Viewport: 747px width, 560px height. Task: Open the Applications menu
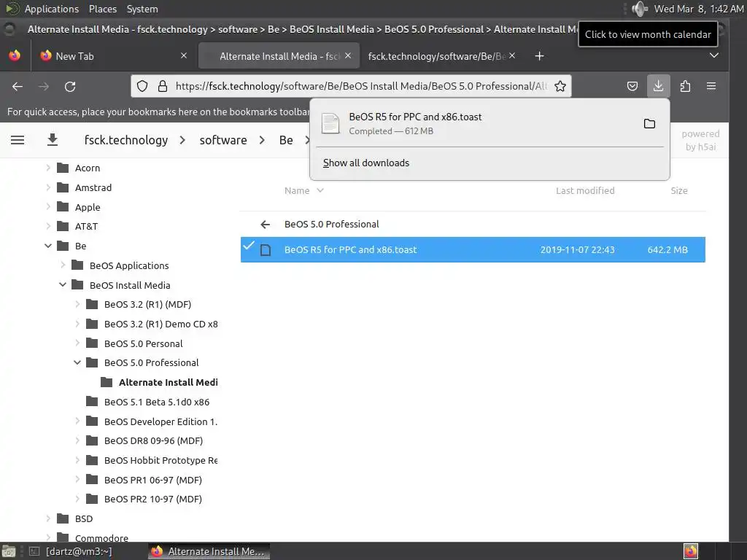[52, 9]
